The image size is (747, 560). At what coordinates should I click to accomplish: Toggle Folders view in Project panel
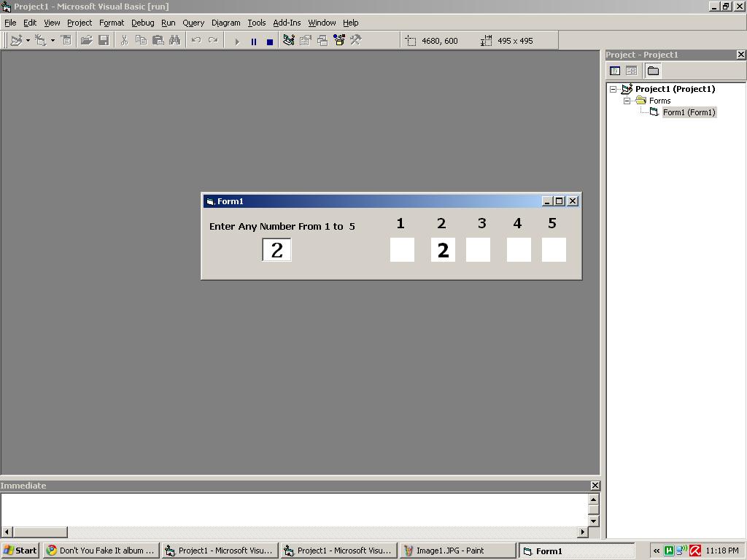click(x=653, y=71)
